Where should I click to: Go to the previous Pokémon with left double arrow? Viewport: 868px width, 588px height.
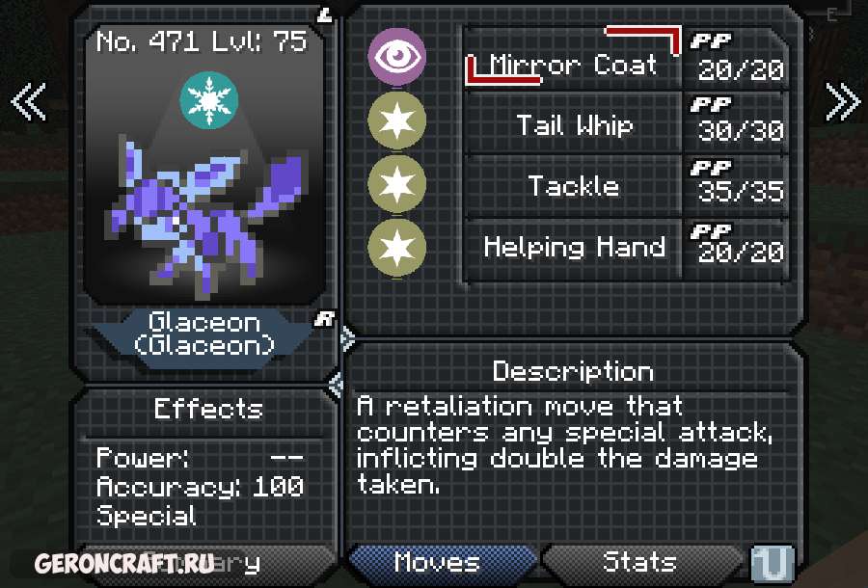point(28,102)
